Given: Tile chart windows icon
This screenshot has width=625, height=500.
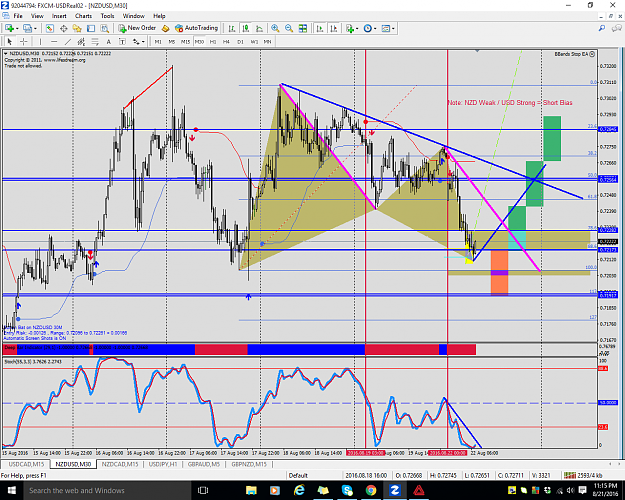Looking at the screenshot, I should (x=303, y=28).
